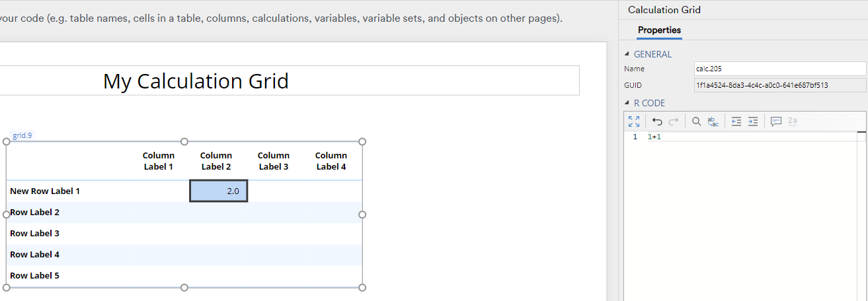Select the grid cell showing 2.0

pos(219,191)
